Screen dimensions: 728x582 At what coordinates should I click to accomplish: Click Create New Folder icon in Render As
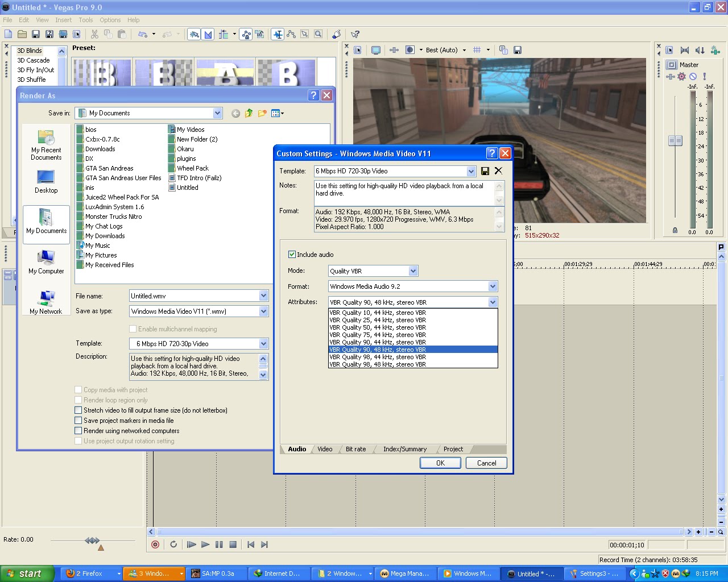tap(262, 113)
